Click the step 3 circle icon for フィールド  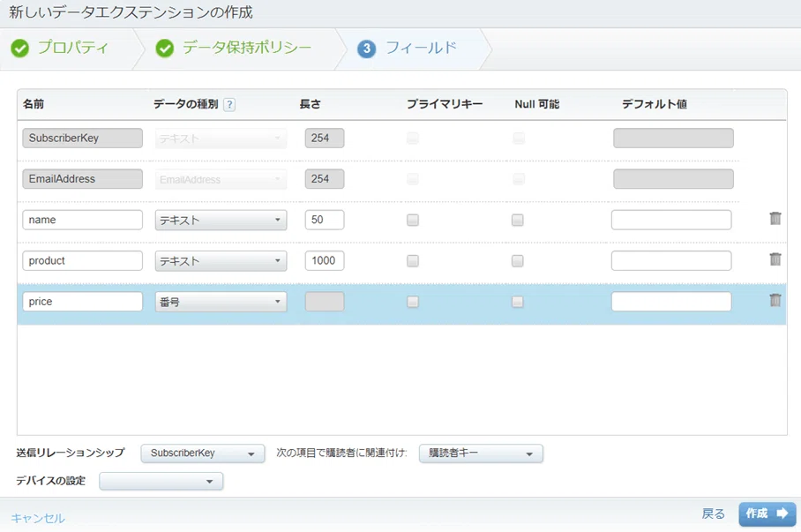(366, 49)
